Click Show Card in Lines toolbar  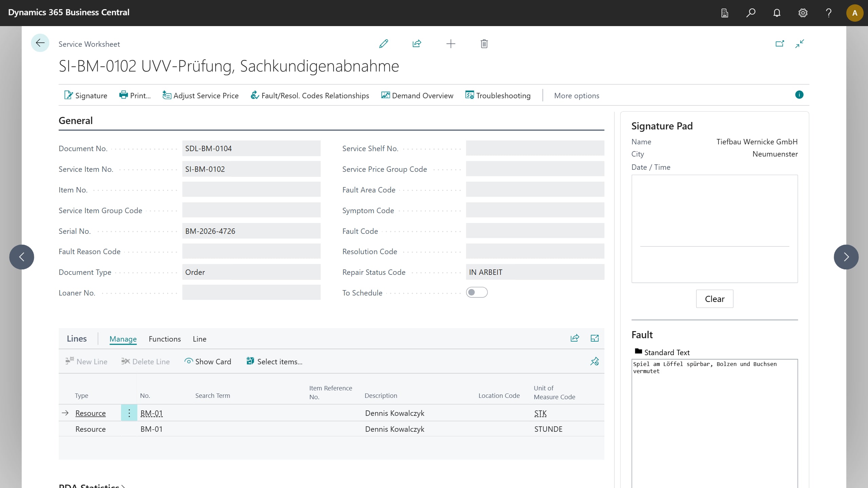pyautogui.click(x=208, y=362)
